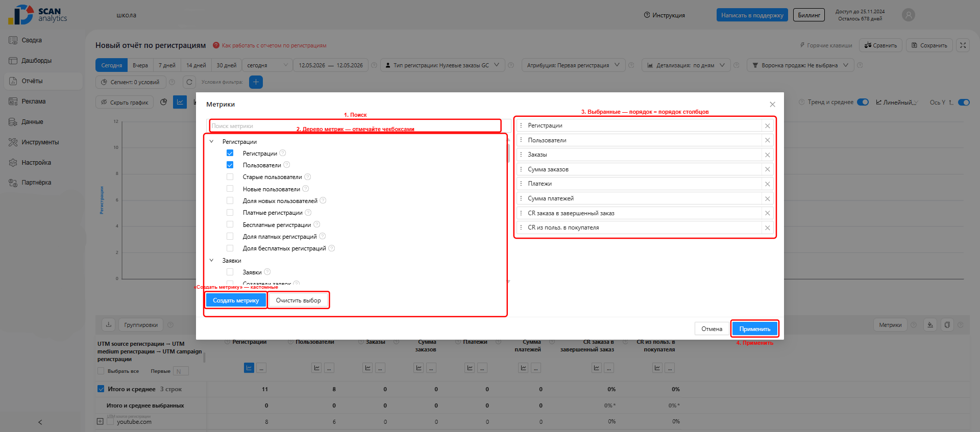Click the Написать в поддержку button

(752, 15)
